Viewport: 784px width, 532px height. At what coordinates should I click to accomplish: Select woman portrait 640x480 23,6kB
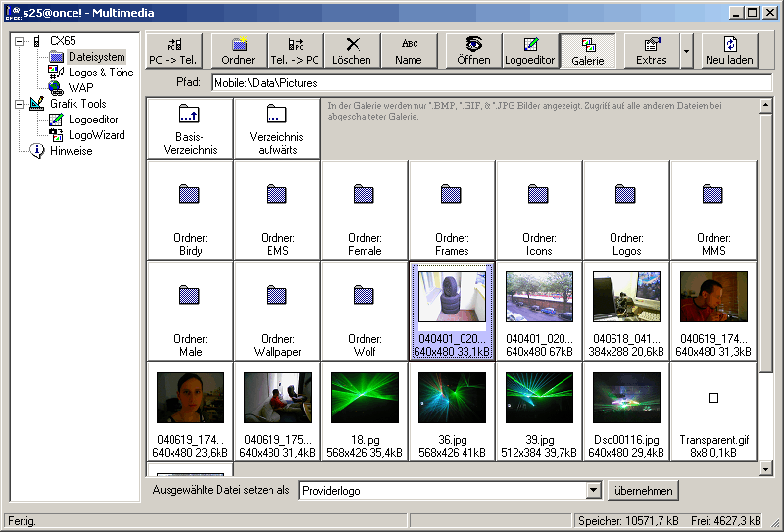(190, 411)
